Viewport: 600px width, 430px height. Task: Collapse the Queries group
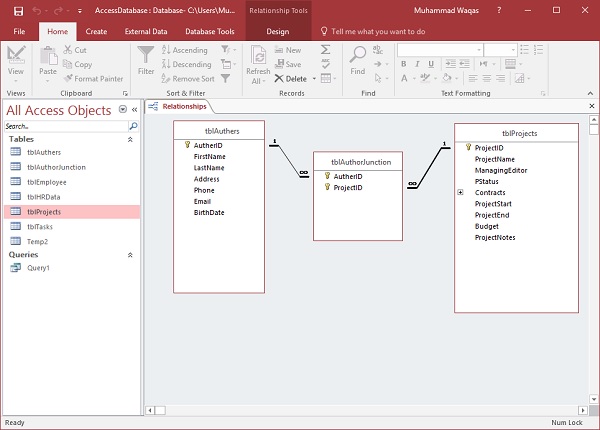(x=129, y=255)
